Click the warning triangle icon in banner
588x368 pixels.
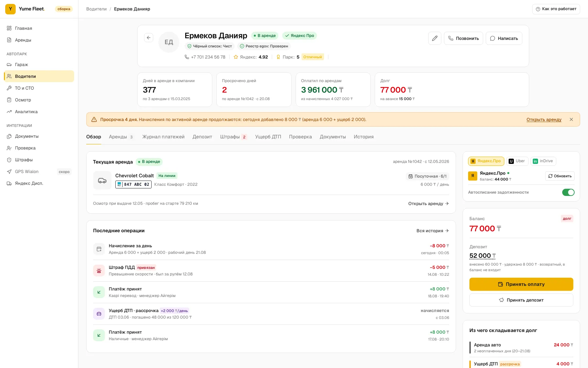click(x=94, y=119)
